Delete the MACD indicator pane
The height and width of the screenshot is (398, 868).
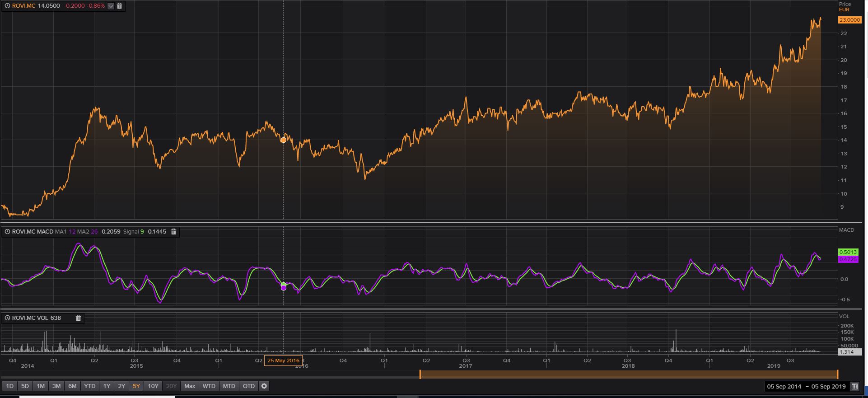click(x=173, y=232)
